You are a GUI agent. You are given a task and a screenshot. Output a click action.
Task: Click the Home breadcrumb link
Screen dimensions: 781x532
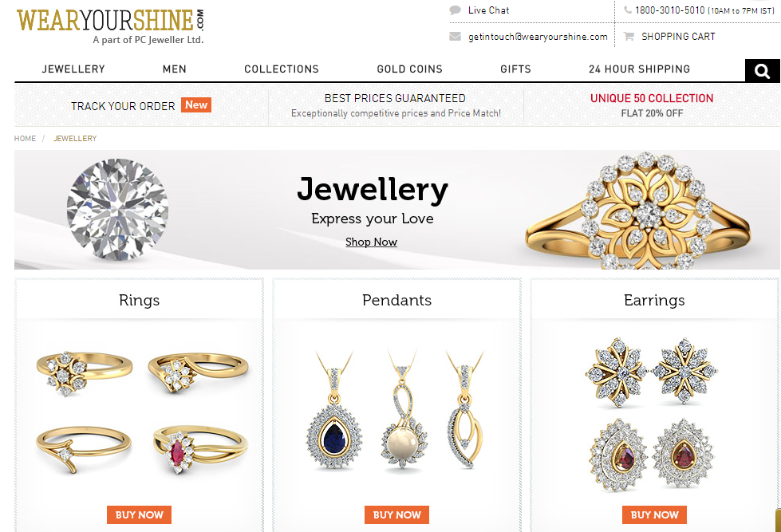pyautogui.click(x=25, y=139)
